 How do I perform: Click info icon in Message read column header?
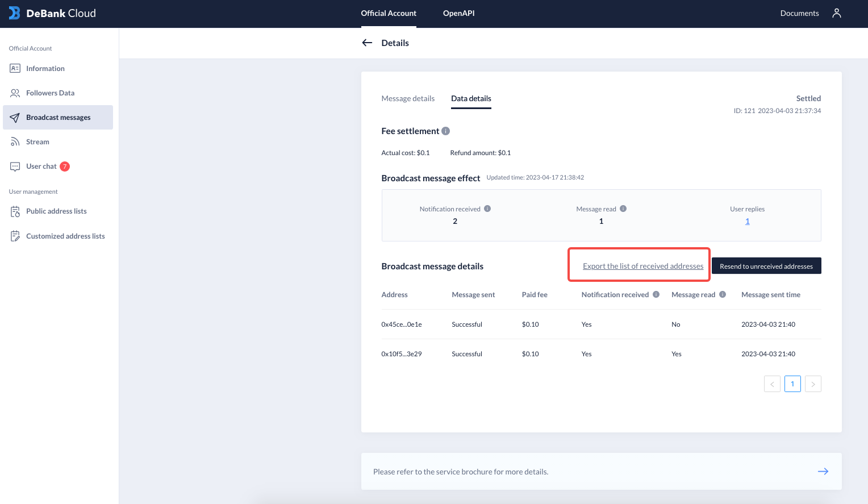(723, 294)
